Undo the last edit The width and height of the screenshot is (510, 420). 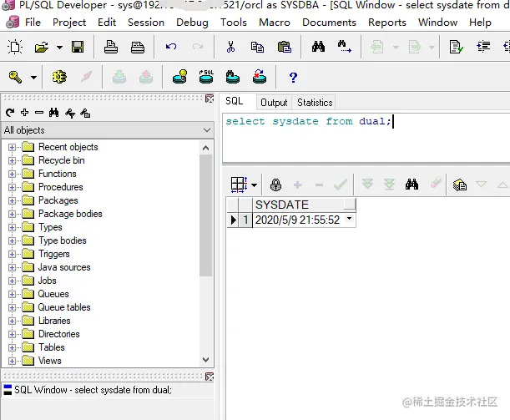pos(171,47)
